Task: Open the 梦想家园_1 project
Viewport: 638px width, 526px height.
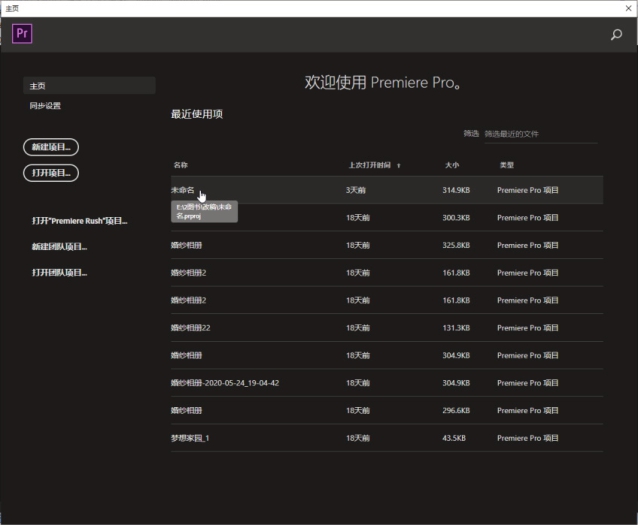Action: click(190, 438)
